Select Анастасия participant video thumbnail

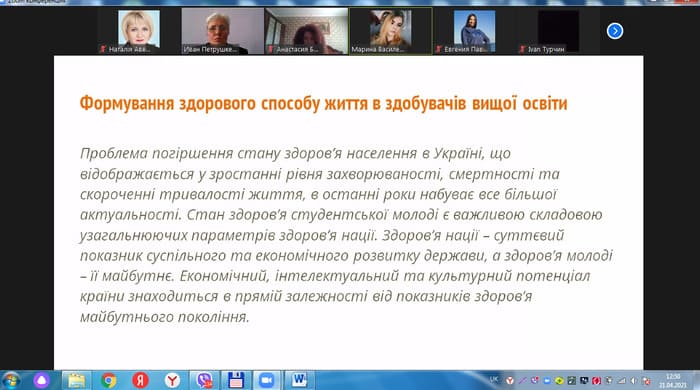coord(306,31)
